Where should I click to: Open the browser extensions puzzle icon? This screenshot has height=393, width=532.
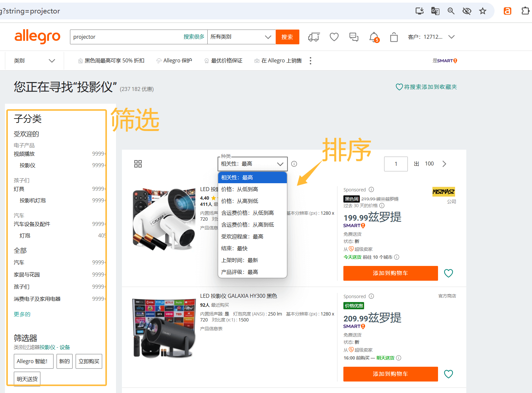pyautogui.click(x=525, y=11)
